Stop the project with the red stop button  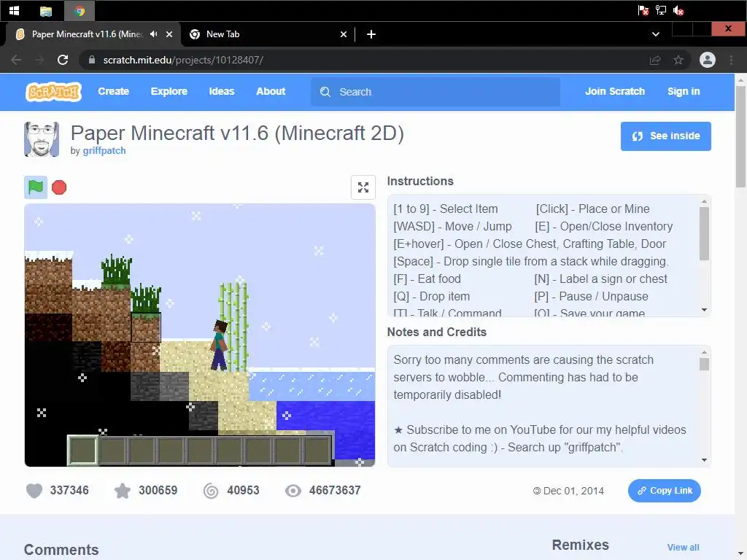tap(59, 187)
